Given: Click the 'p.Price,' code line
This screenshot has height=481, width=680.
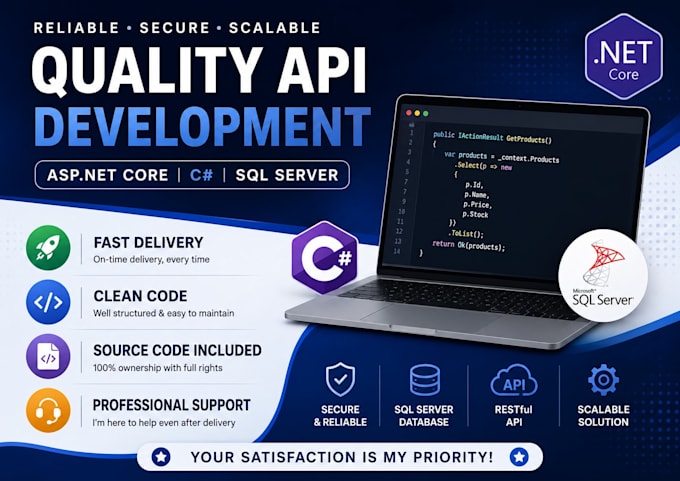Looking at the screenshot, I should pyautogui.click(x=477, y=204).
